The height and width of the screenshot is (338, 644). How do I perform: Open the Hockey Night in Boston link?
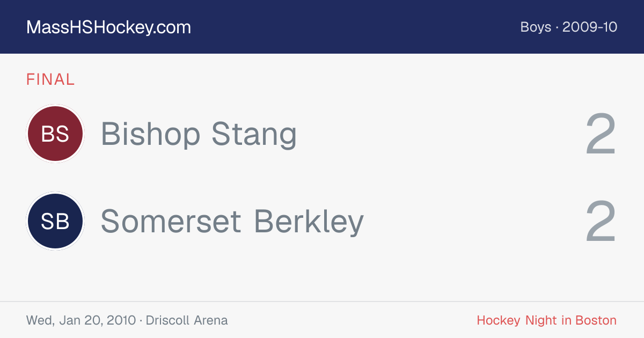pyautogui.click(x=547, y=320)
